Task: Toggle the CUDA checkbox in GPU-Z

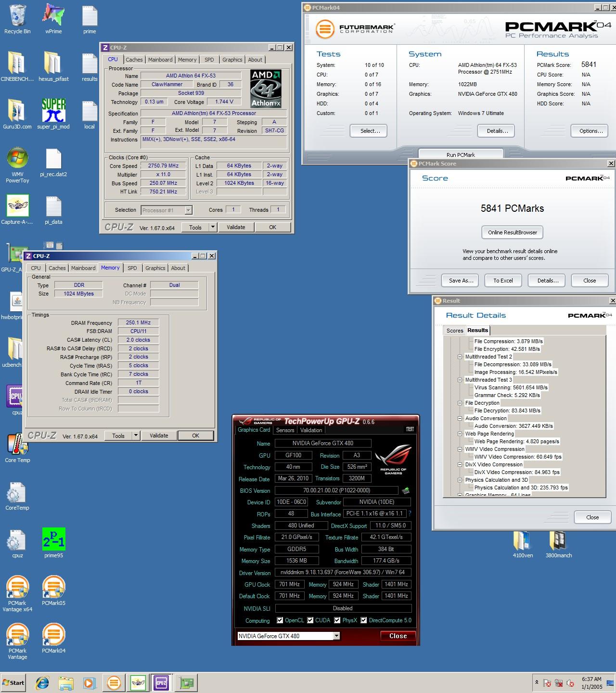Action: (310, 620)
